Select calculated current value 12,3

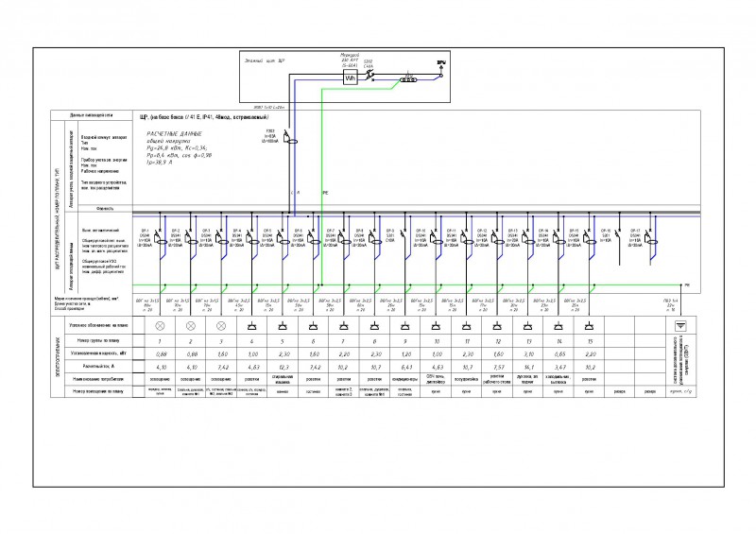coord(283,367)
